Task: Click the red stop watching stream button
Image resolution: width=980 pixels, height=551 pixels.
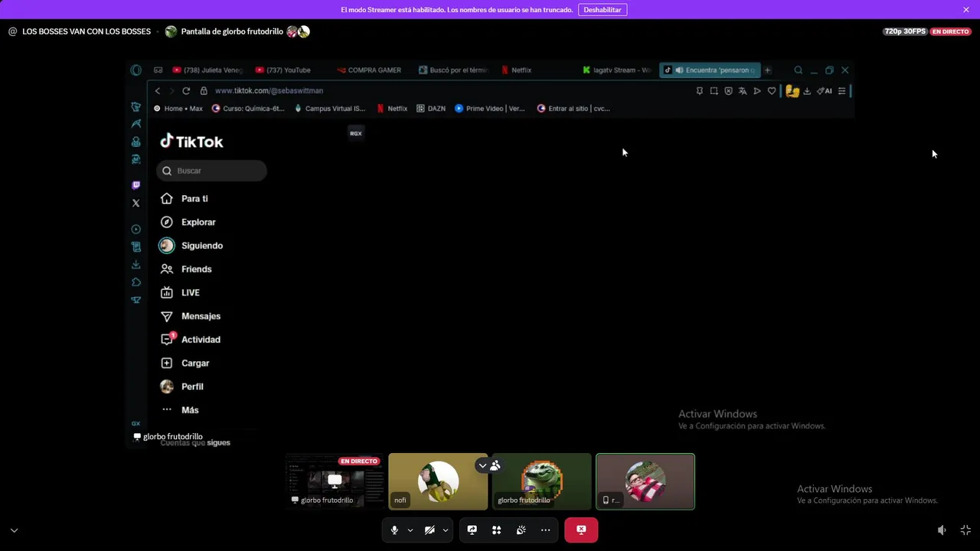Action: point(581,530)
